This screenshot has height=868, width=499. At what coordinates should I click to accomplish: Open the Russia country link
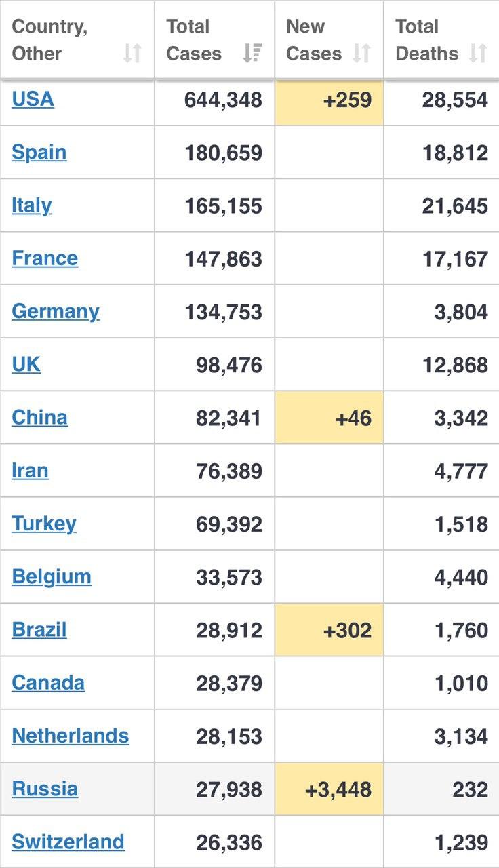pos(45,789)
